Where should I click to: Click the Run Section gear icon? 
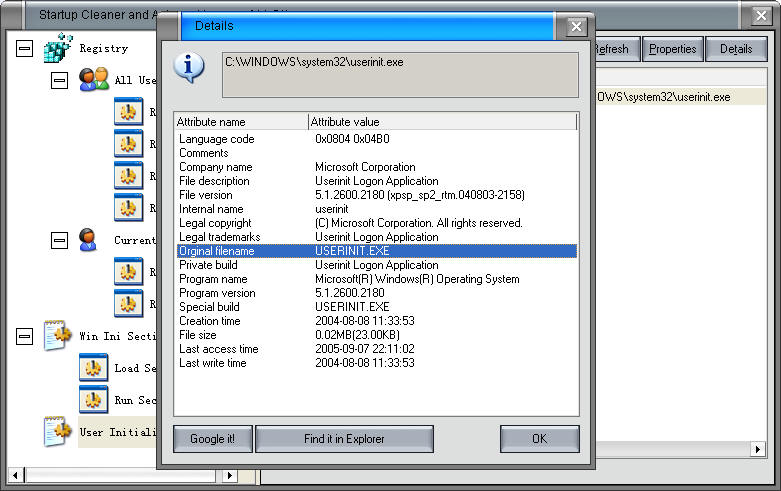(x=94, y=400)
